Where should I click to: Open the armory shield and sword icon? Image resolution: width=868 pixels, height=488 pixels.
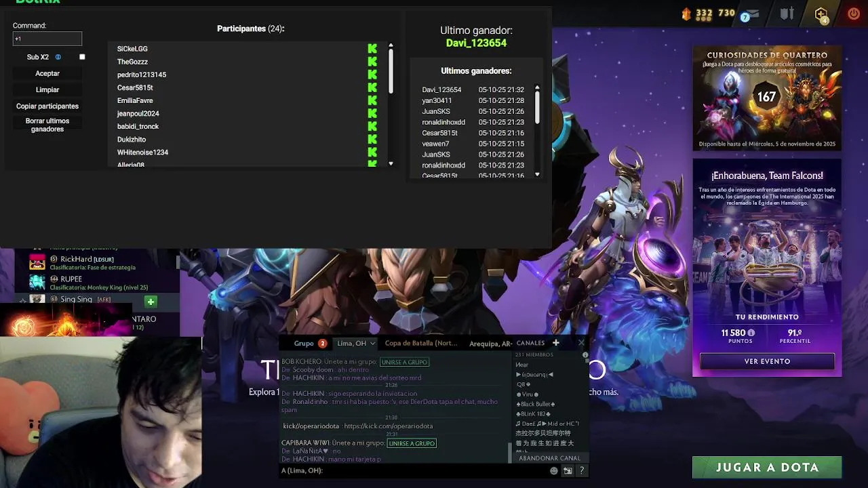pos(787,14)
